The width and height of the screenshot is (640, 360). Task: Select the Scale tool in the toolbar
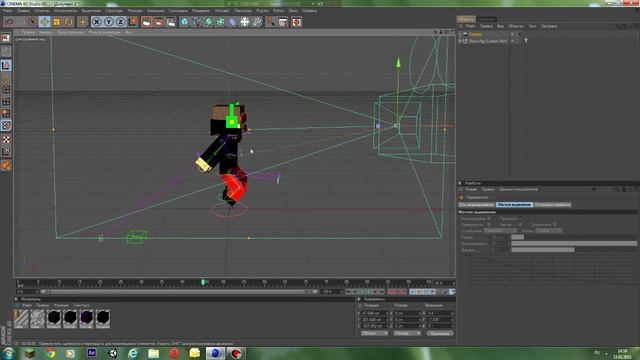(x=56, y=22)
